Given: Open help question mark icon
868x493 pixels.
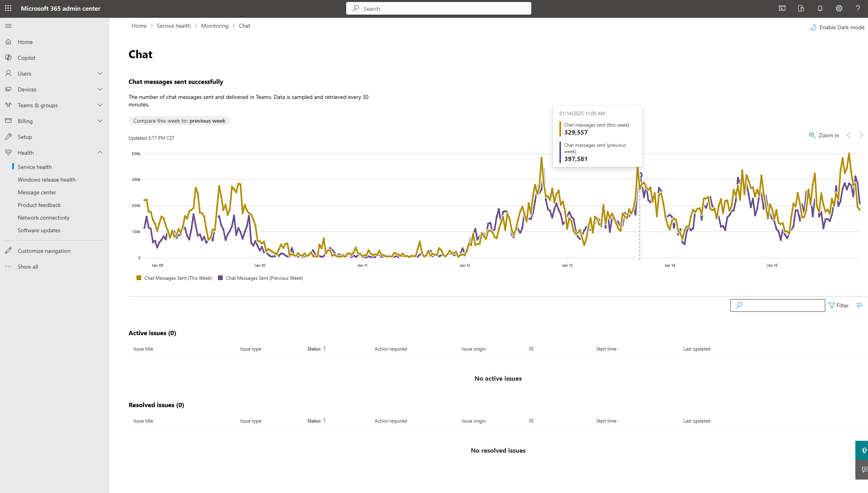Looking at the screenshot, I should pyautogui.click(x=858, y=8).
